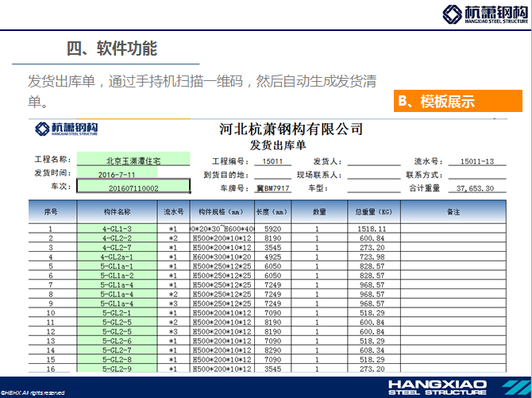Click the 序号 column header

pyautogui.click(x=52, y=212)
